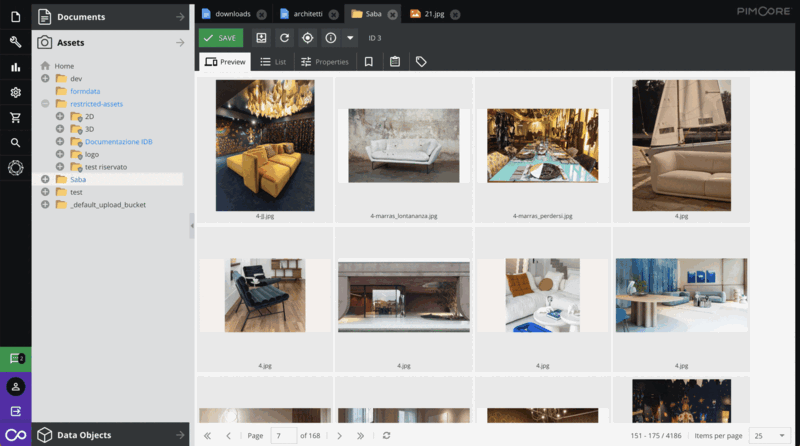The height and width of the screenshot is (446, 800).
Task: Open the dropdown arrow beside info icon
Action: click(x=350, y=38)
